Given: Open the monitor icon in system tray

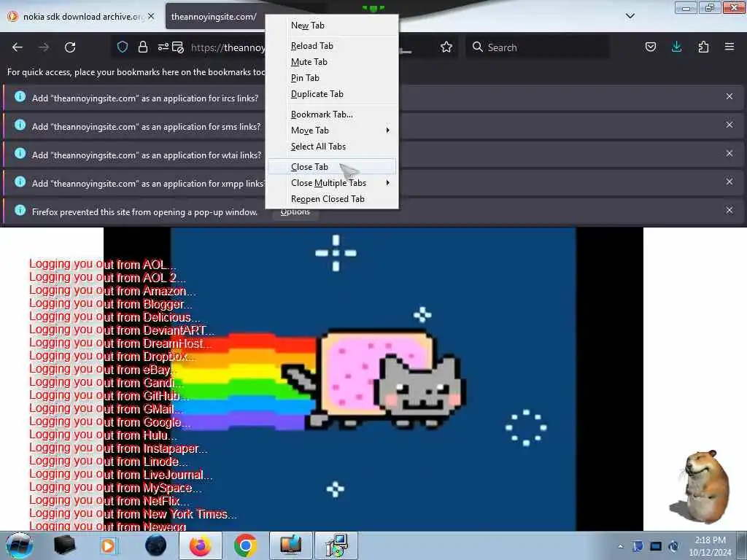Looking at the screenshot, I should (x=656, y=546).
